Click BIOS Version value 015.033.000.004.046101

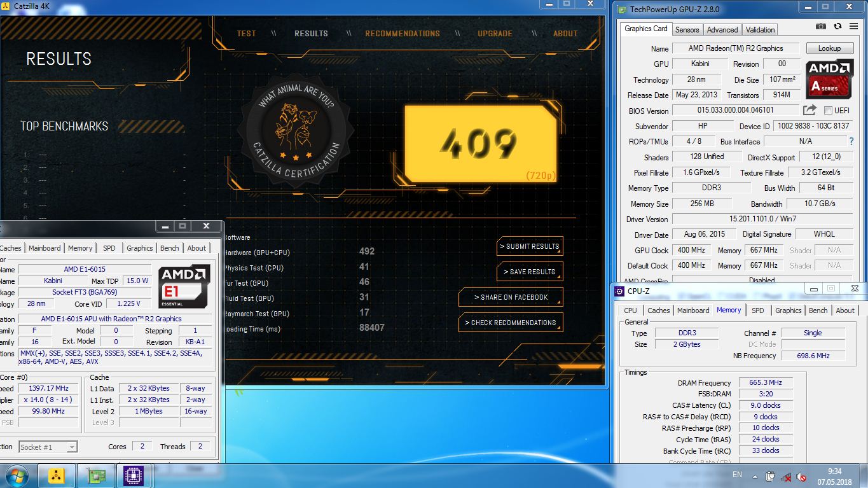click(x=736, y=111)
